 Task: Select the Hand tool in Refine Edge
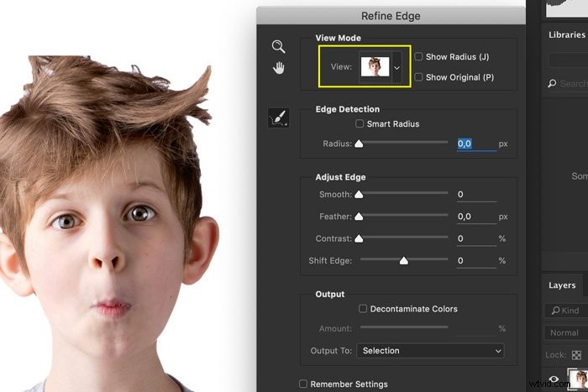[x=279, y=68]
